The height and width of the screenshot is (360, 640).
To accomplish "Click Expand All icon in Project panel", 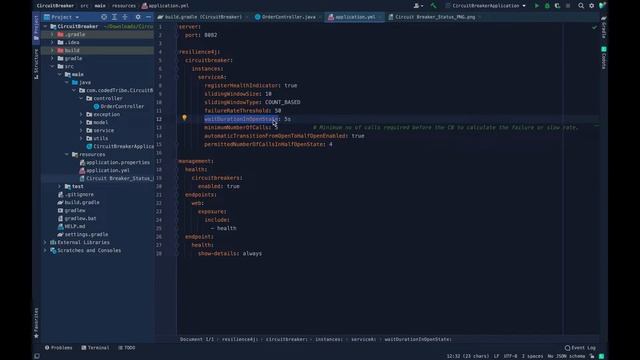I will tap(114, 17).
